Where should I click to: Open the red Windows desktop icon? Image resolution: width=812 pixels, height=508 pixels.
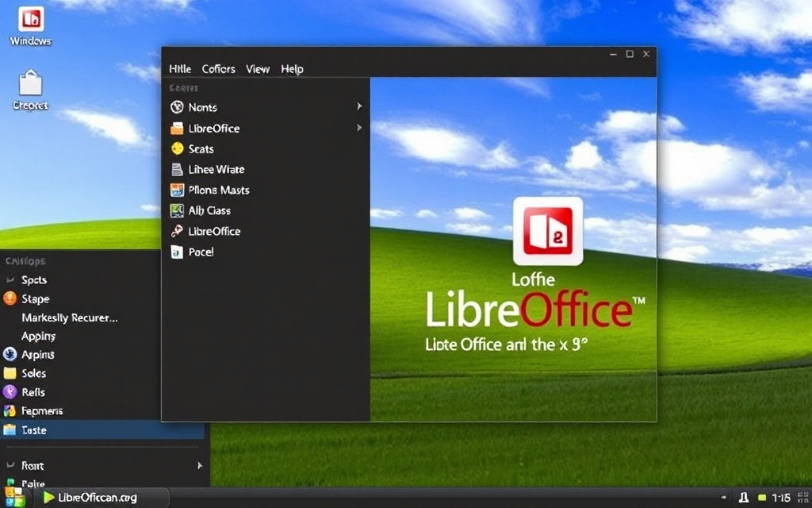coord(31,20)
